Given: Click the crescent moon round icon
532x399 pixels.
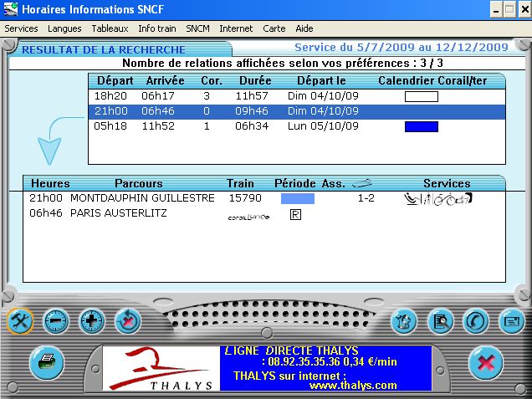Looking at the screenshot, I should (476, 320).
